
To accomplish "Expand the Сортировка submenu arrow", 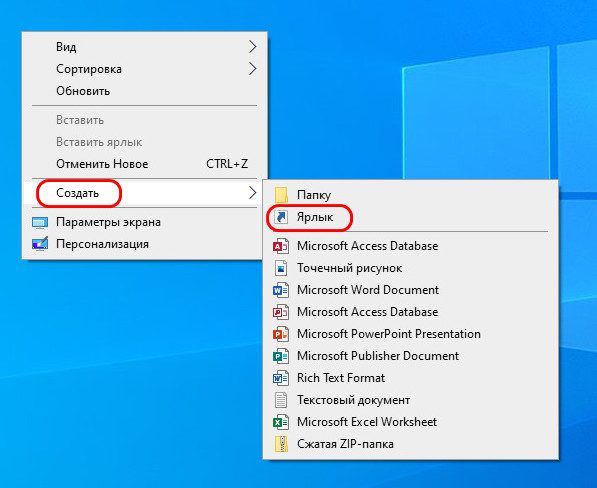I will point(252,69).
